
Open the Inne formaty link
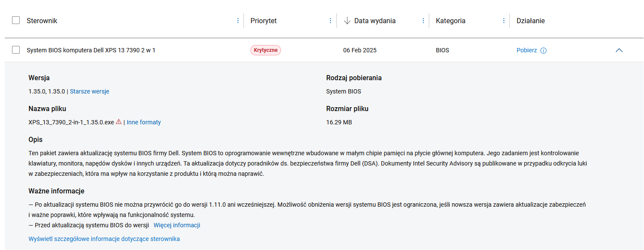tap(144, 122)
